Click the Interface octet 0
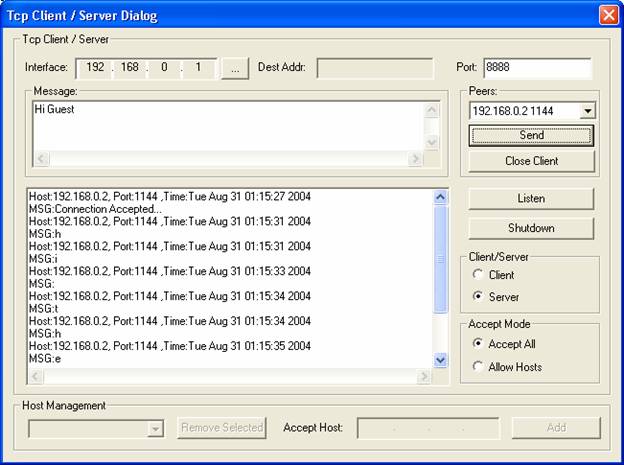 point(164,67)
